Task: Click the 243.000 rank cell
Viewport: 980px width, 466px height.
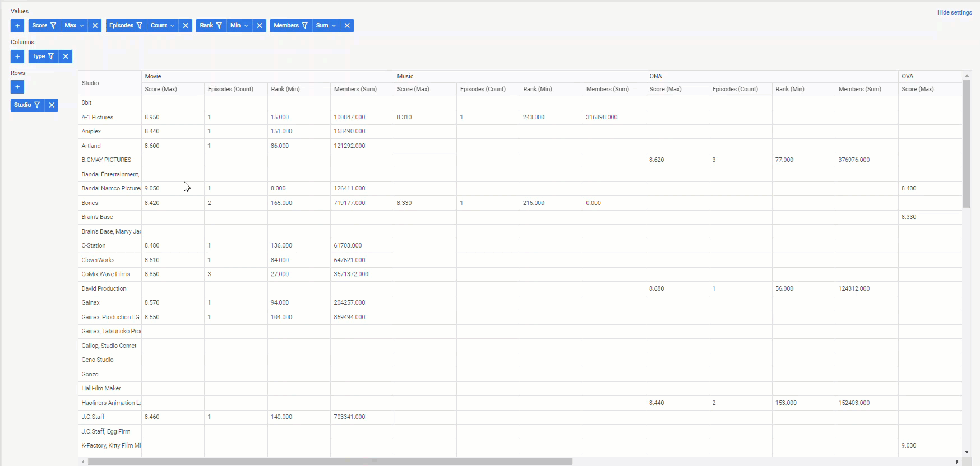Action: [551, 117]
